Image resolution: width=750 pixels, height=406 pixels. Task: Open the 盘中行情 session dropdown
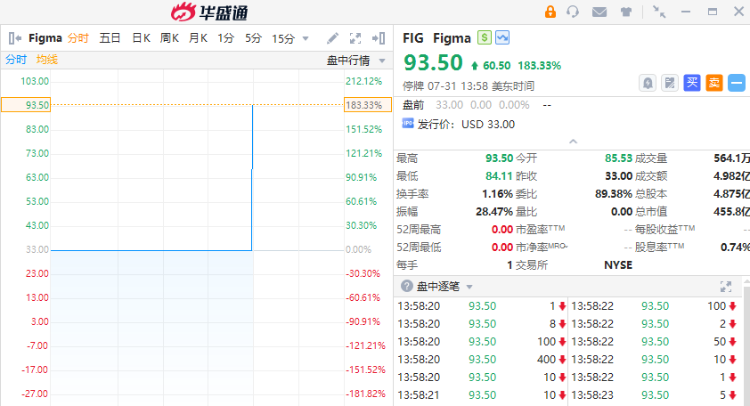pyautogui.click(x=356, y=61)
